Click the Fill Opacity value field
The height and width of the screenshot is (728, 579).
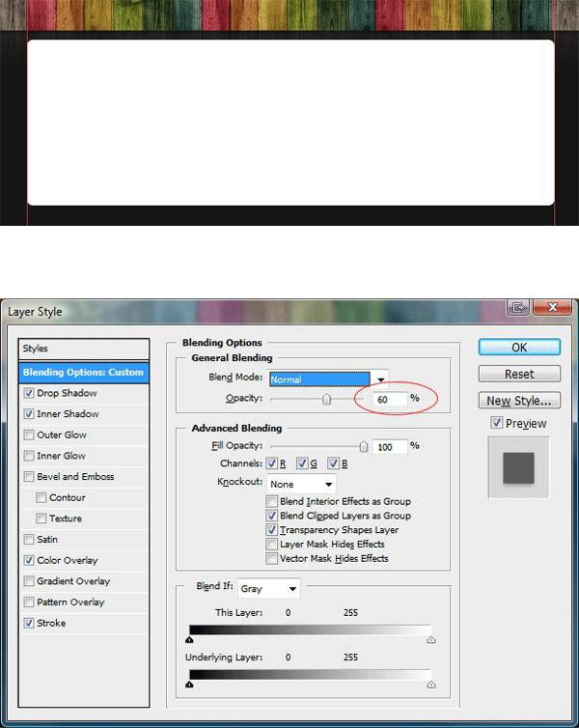pos(389,447)
